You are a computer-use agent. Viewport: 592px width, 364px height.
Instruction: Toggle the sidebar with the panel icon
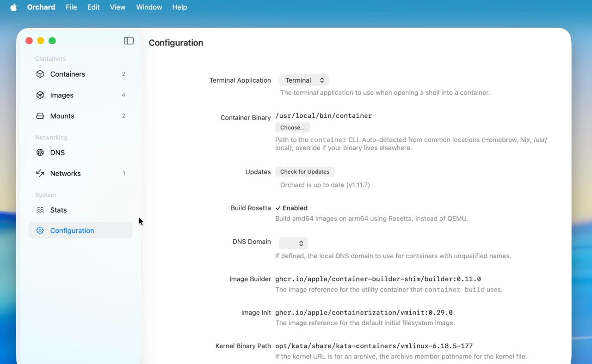tap(129, 41)
